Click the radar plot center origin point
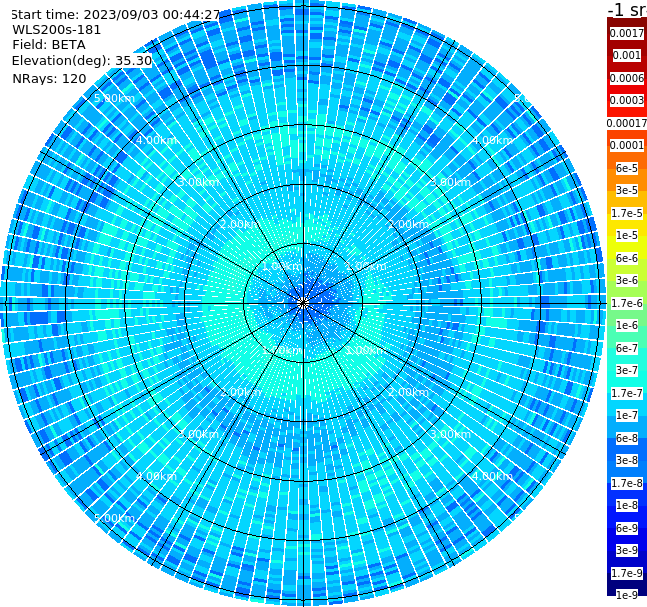This screenshot has width=647, height=607. (303, 303)
